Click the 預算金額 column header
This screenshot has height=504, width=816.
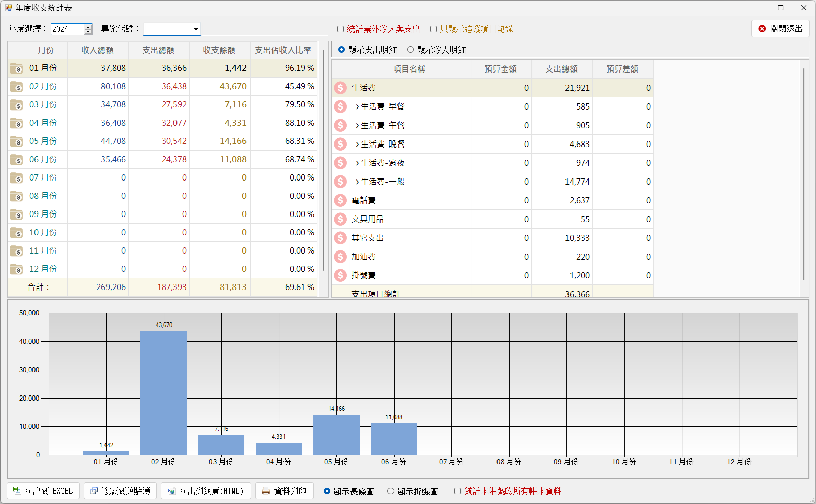[x=501, y=69]
